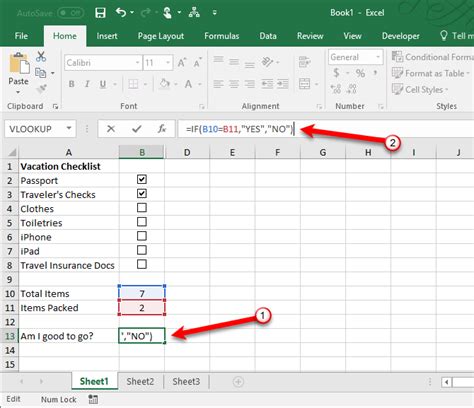Cancel the formula with X icon

111,129
